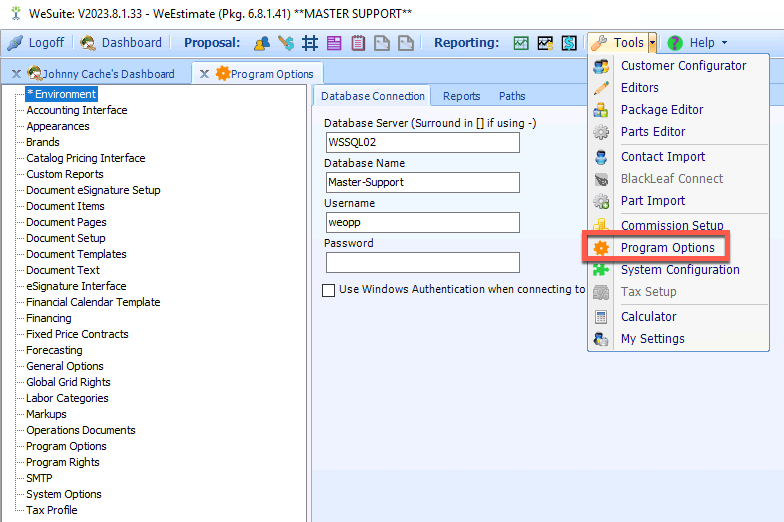Close the Program Options tab
784x522 pixels.
(x=204, y=74)
